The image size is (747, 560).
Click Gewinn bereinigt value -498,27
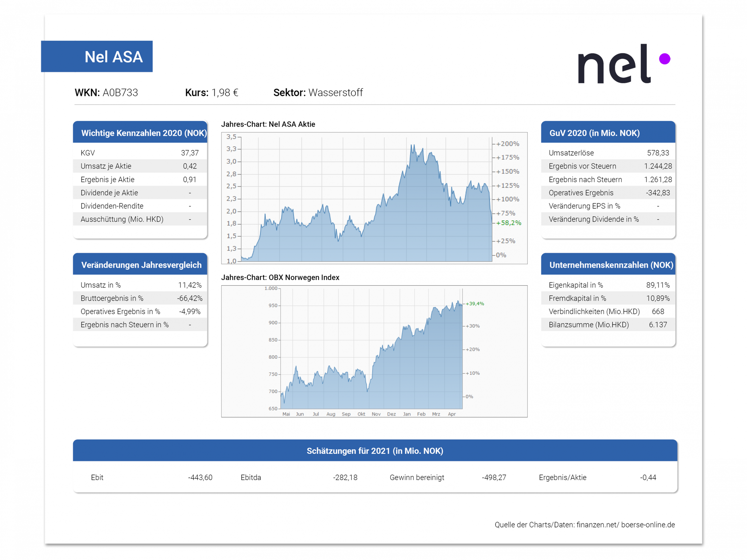[494, 477]
